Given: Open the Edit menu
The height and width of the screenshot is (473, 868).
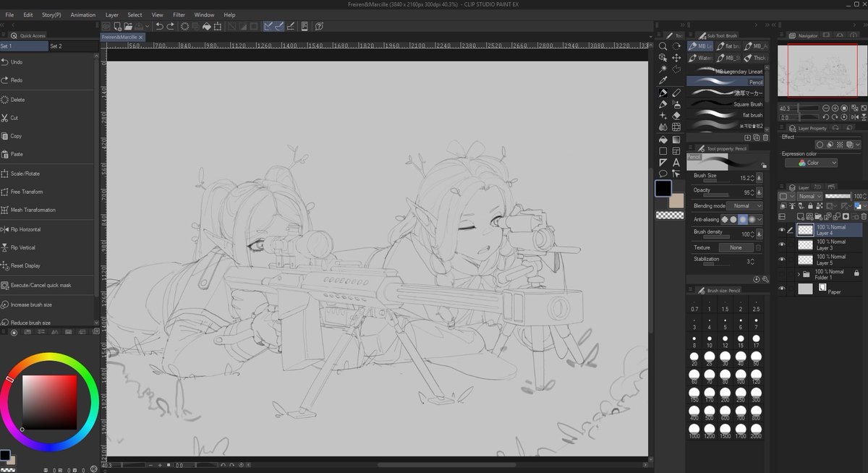Looking at the screenshot, I should 27,14.
